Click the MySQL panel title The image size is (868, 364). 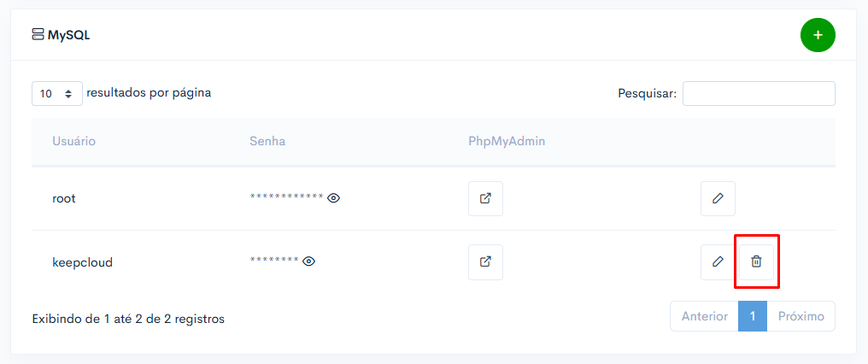pos(68,35)
